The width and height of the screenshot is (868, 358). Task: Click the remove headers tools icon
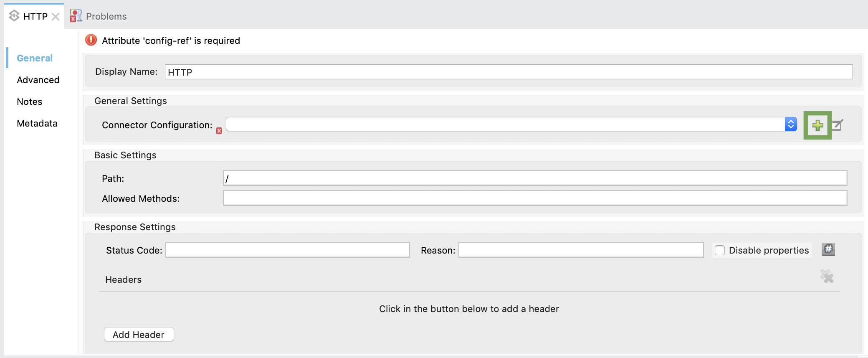827,276
